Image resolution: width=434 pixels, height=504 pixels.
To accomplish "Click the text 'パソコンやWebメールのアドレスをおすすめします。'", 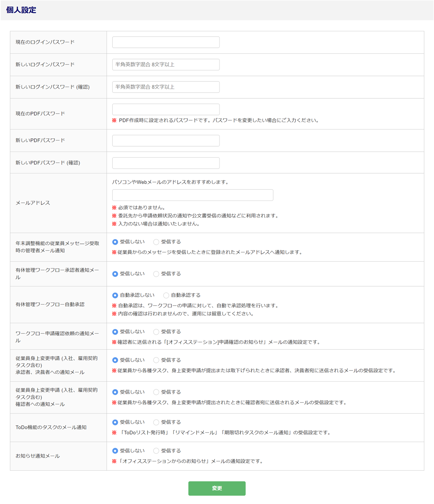I will coord(171,182).
